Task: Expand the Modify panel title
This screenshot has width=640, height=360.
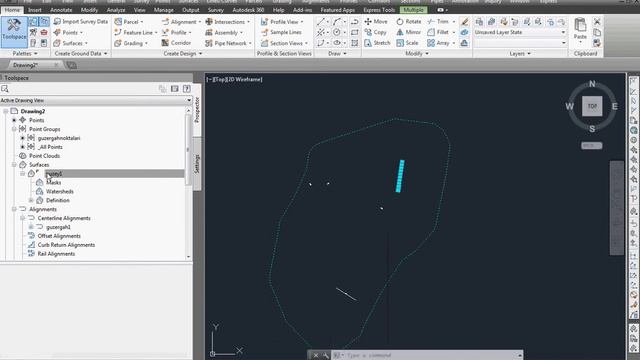Action: click(417, 53)
